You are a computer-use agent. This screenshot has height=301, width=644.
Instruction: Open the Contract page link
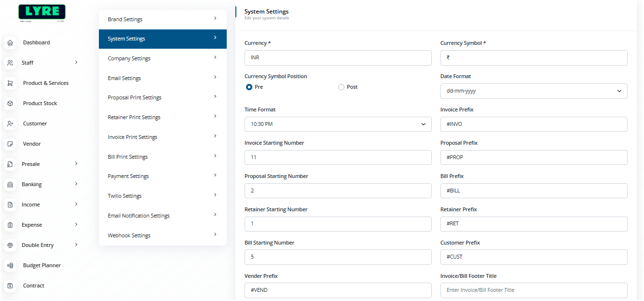coord(34,286)
